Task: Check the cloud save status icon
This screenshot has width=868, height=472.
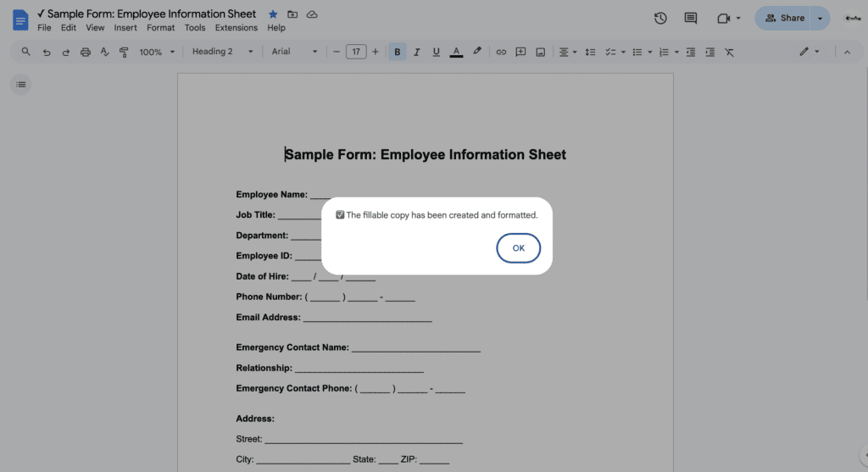Action: point(312,14)
